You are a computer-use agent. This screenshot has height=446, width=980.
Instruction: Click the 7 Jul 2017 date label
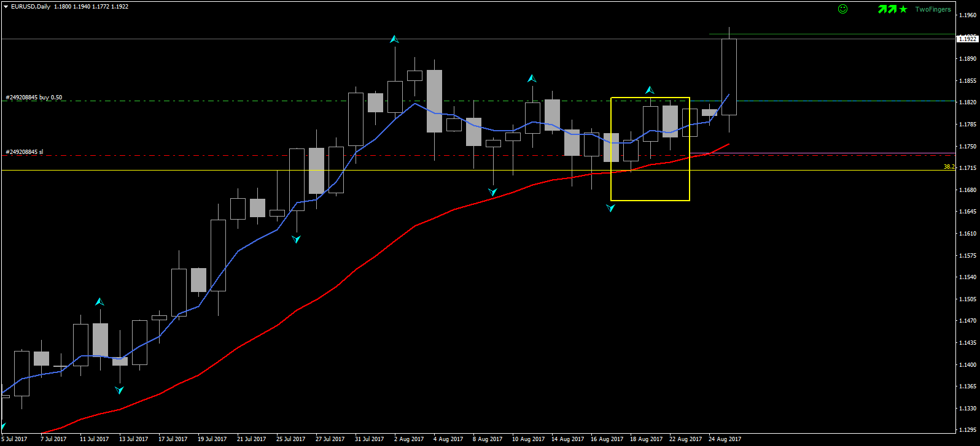[53, 439]
